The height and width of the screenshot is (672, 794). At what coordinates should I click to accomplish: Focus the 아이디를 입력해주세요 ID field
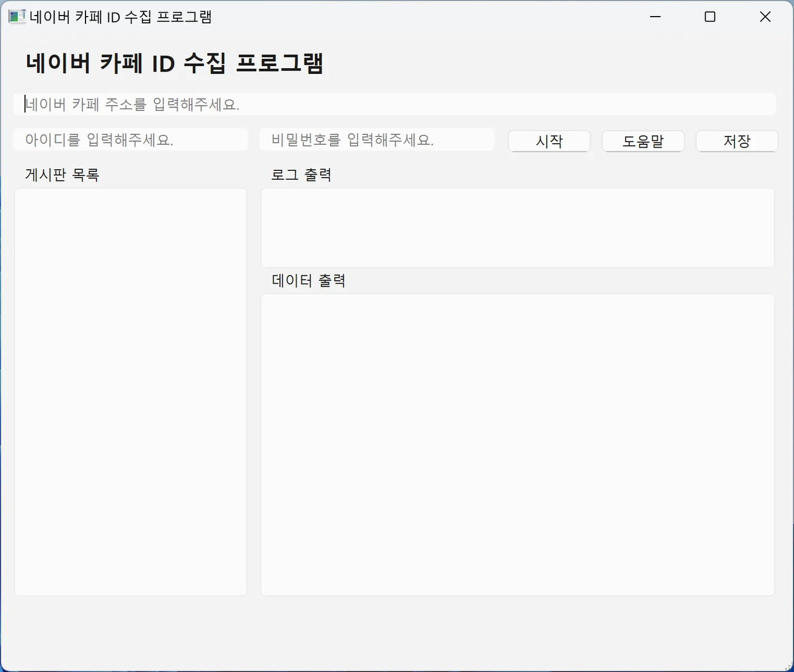[130, 139]
